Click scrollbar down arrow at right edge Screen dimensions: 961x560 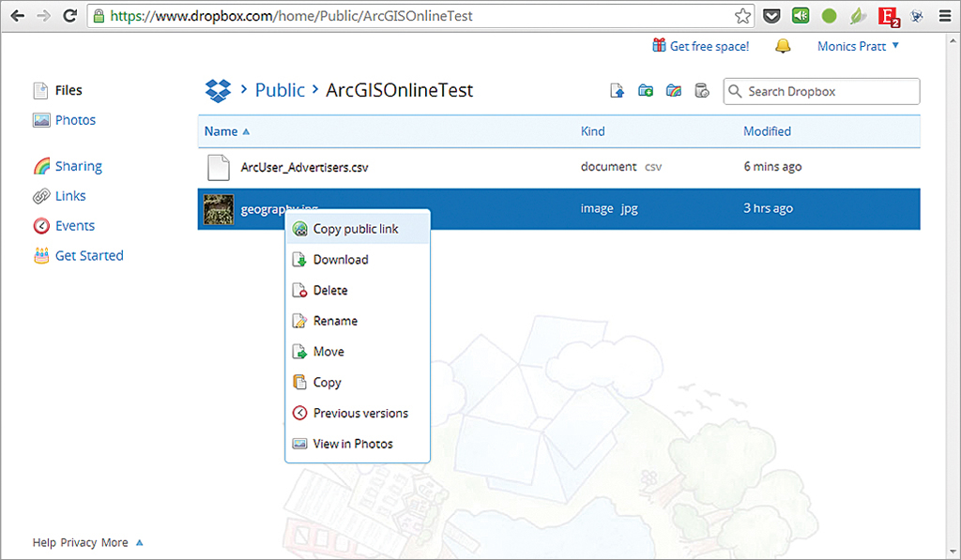click(x=953, y=552)
